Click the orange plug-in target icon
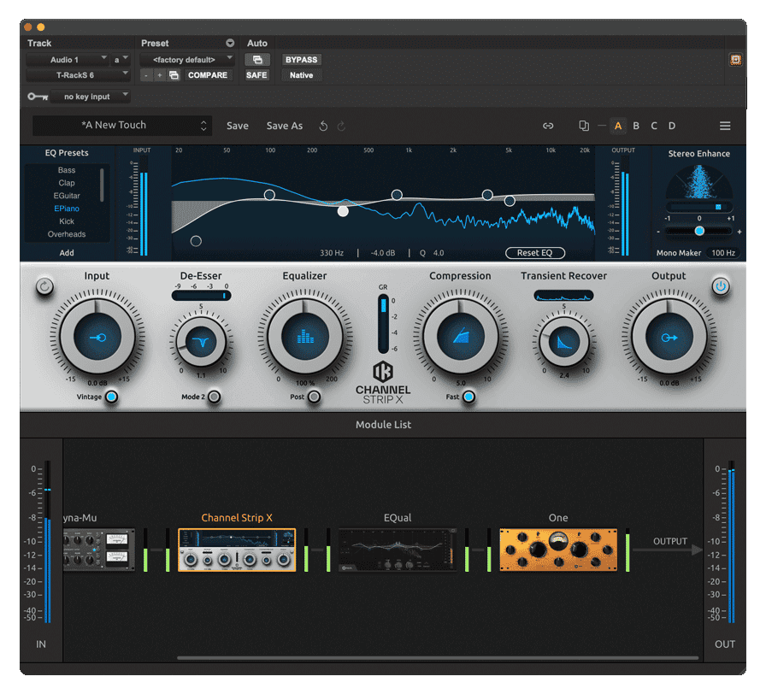766x700 pixels. click(734, 60)
